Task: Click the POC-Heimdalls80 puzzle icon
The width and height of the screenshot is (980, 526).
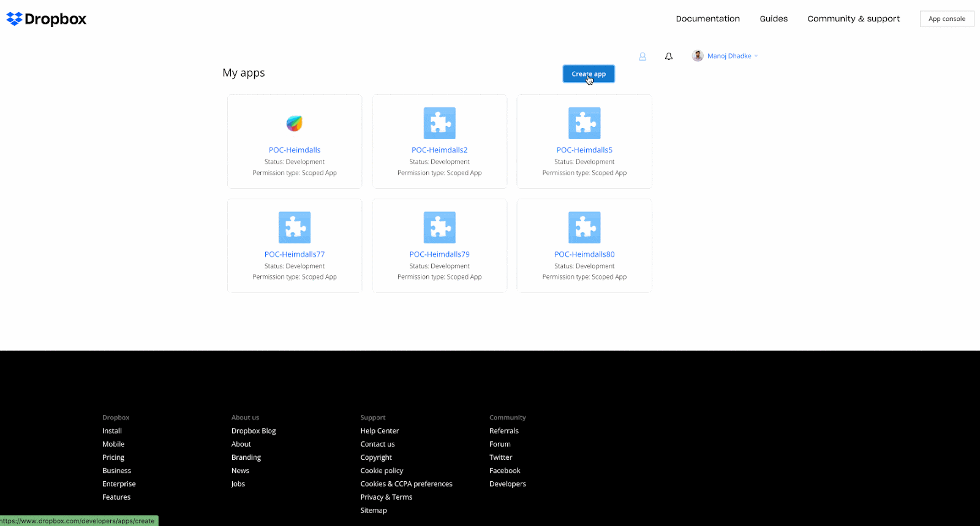Action: click(584, 227)
